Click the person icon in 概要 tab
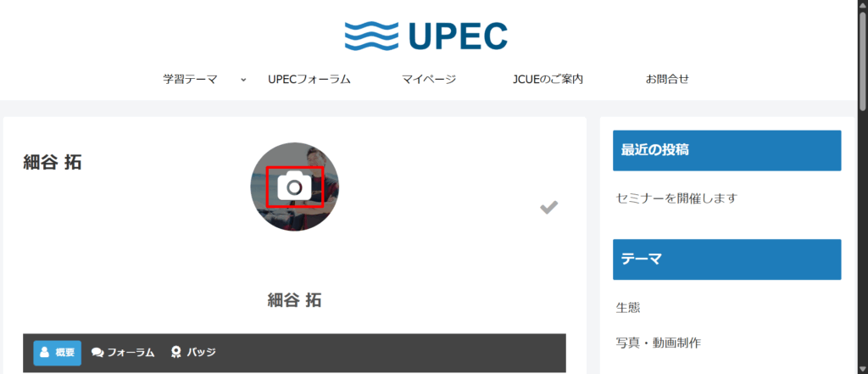Screen dimensions: 868x374 [x=45, y=353]
